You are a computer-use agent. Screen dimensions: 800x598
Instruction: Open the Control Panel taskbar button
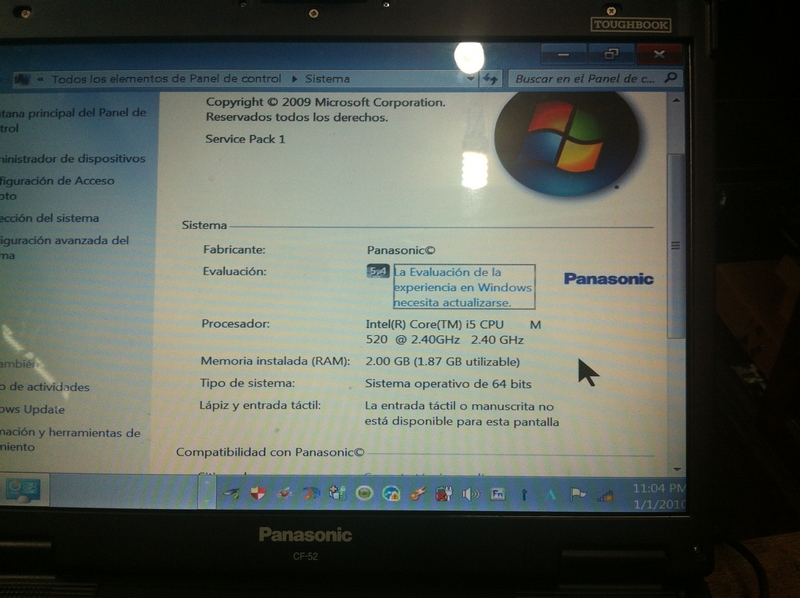click(23, 490)
